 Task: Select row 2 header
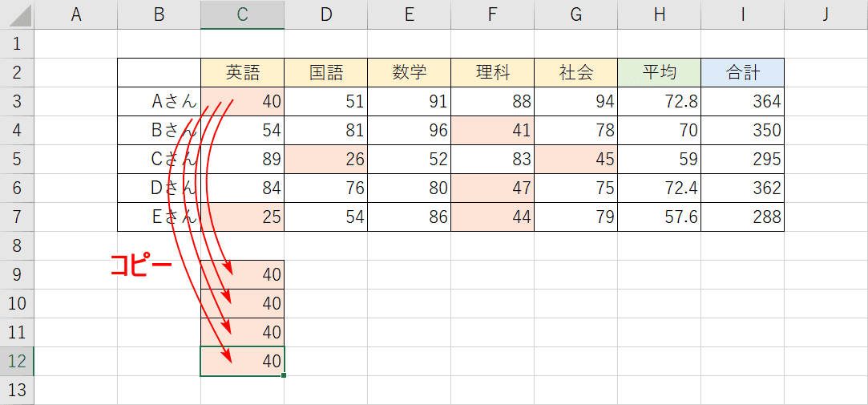[17, 72]
